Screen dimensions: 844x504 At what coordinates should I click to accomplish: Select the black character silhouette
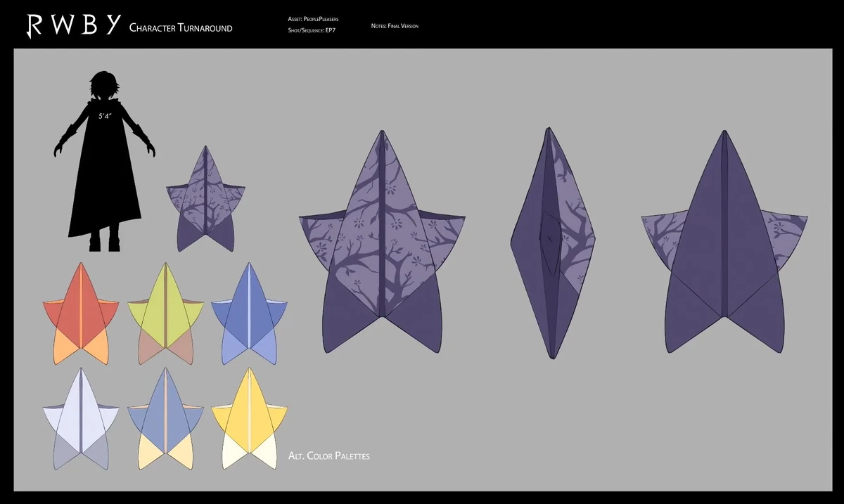point(105,161)
